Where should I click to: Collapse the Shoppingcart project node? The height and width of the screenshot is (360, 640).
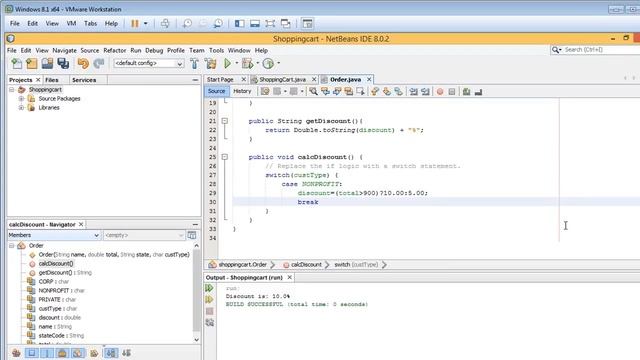click(x=12, y=89)
